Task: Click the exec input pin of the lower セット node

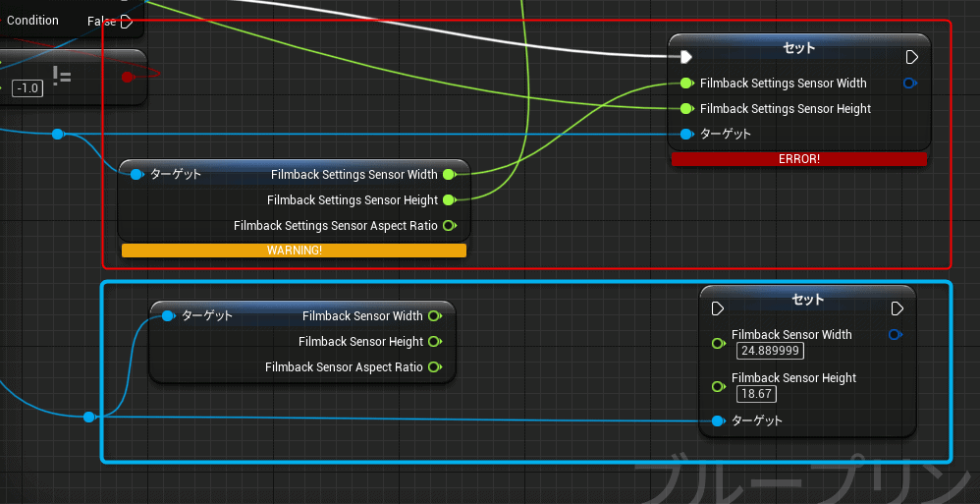Action: (718, 308)
